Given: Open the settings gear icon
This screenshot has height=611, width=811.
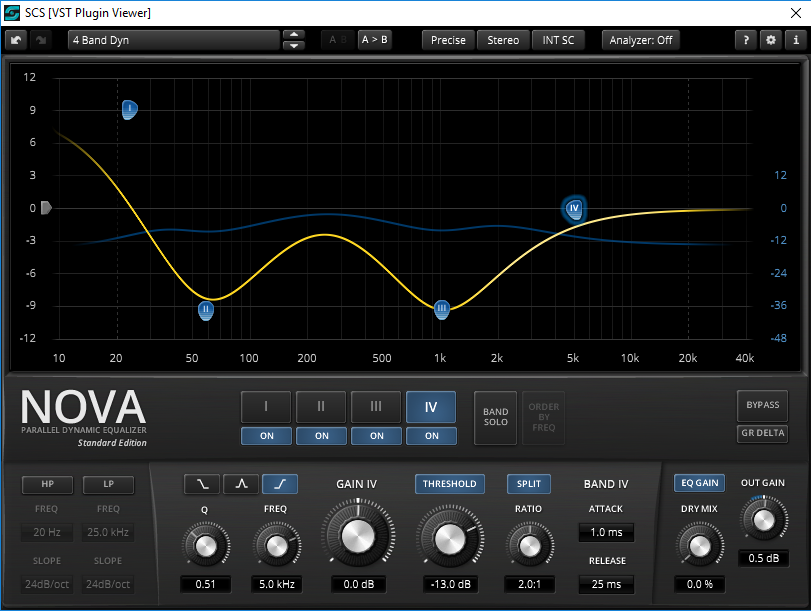Looking at the screenshot, I should coord(771,40).
